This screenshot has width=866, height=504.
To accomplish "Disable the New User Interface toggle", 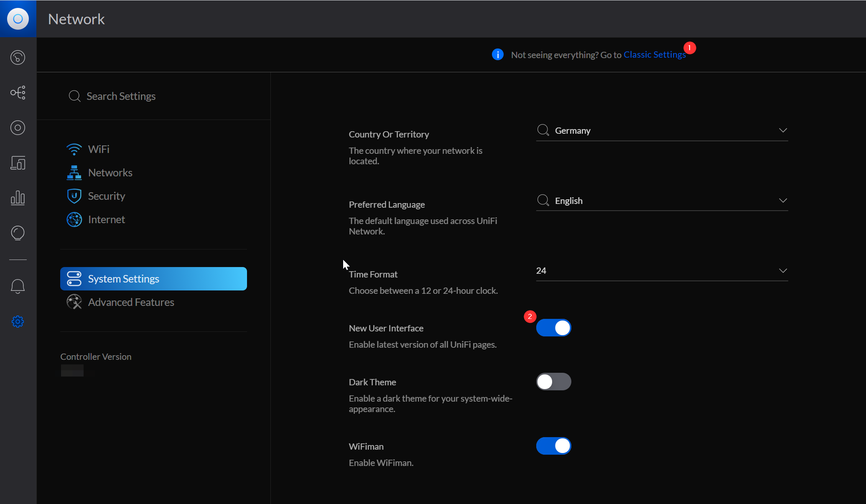I will click(553, 328).
